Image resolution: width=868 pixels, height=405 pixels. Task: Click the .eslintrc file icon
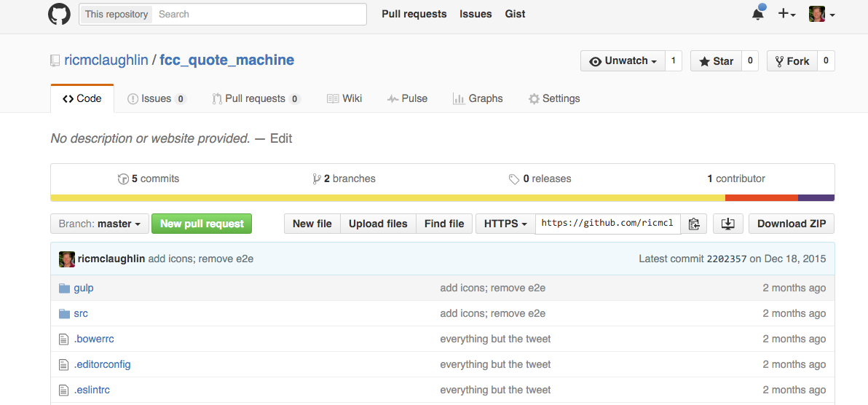63,390
